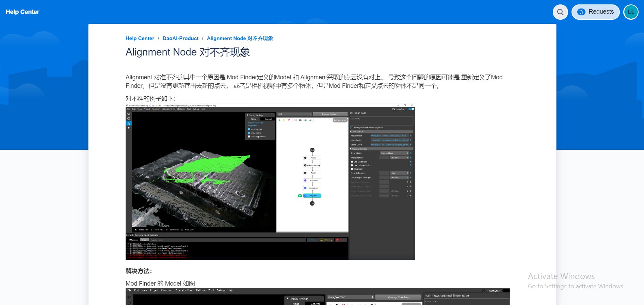Open the DaoAI-Product breadcrumb link

tap(180, 38)
